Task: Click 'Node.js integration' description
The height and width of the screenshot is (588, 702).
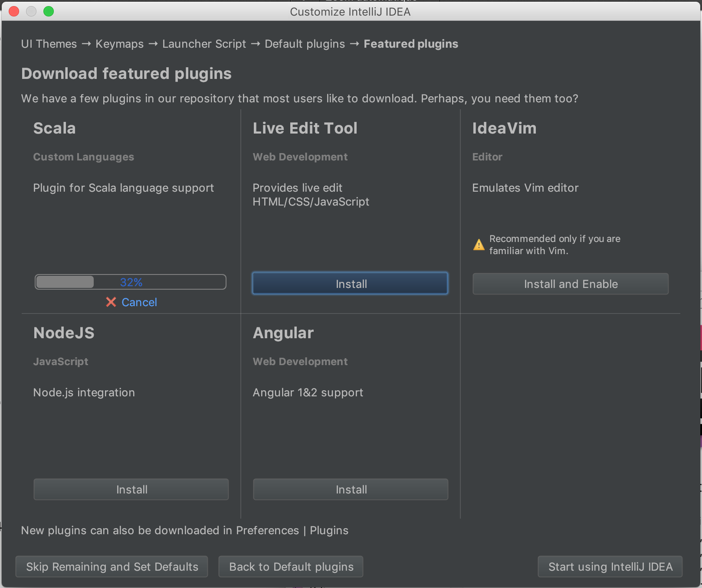Action: [x=84, y=392]
